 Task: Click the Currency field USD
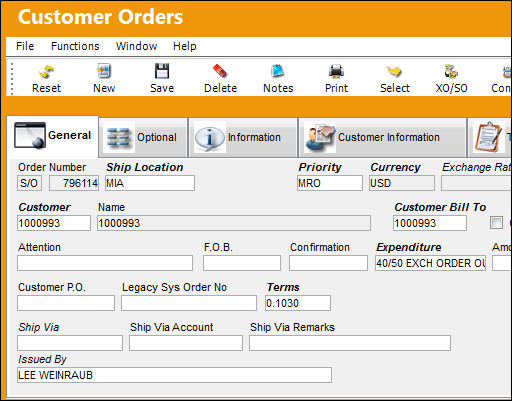[x=402, y=183]
